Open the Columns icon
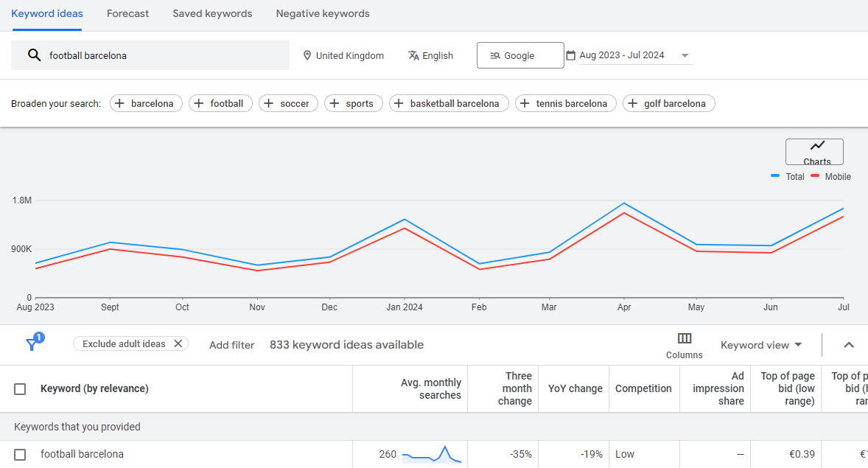Viewport: 868px width, 468px height. tap(685, 338)
